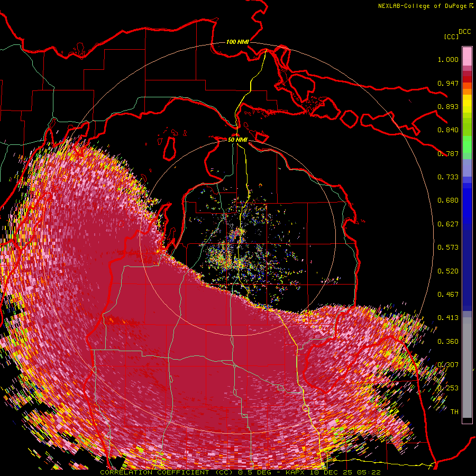Click the [CC] units label
The width and height of the screenshot is (476, 476).
452,36
